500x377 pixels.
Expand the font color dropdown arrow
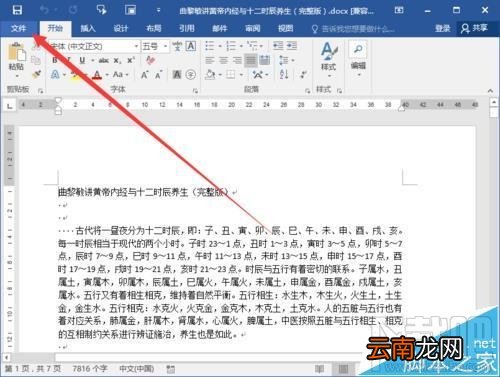pos(107,75)
